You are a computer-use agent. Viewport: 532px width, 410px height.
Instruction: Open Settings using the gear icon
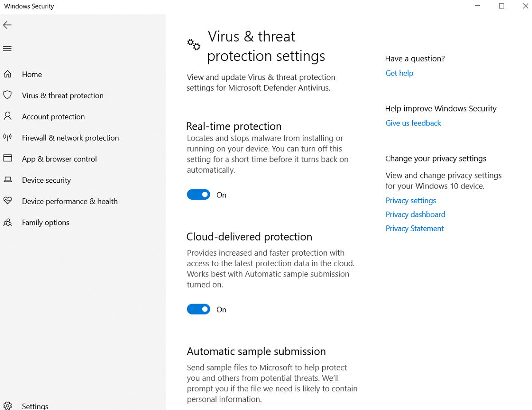[x=8, y=405]
